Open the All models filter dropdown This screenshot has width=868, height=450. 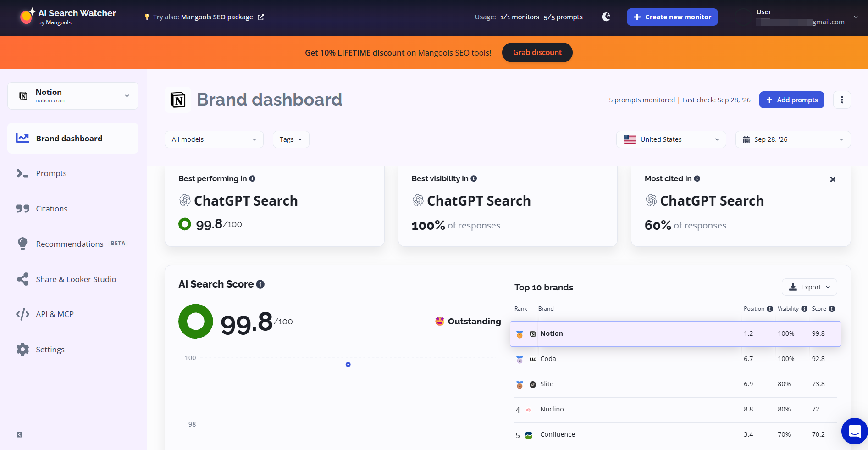pos(214,139)
